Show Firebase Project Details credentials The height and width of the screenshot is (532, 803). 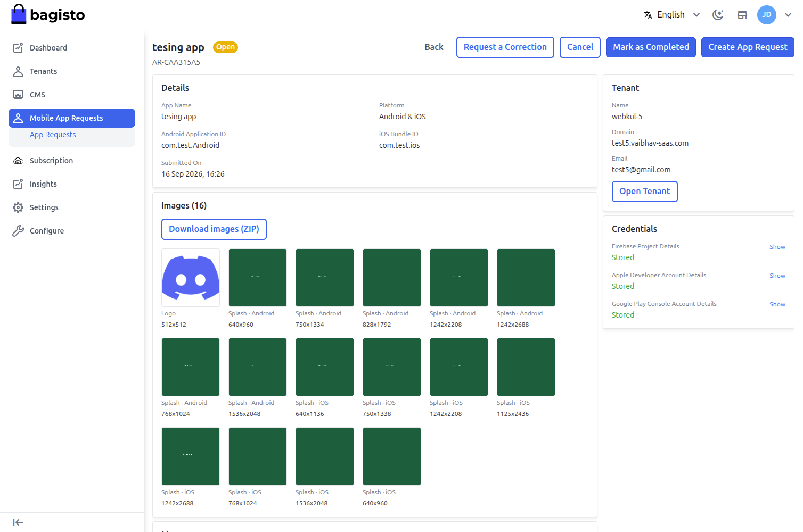777,247
